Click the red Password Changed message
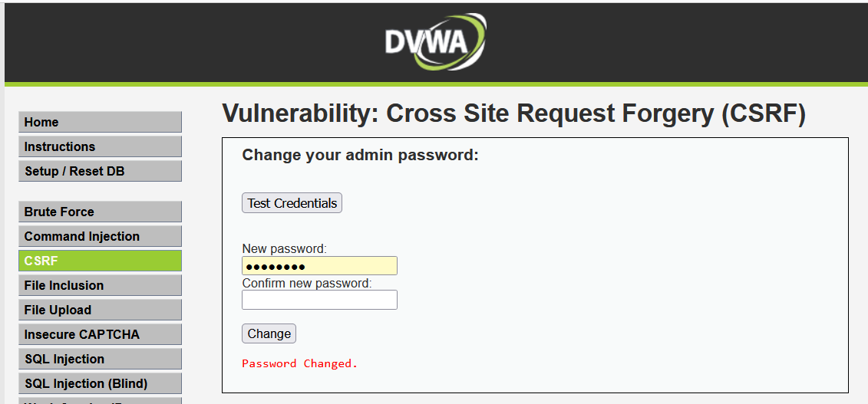This screenshot has height=404, width=868. click(299, 363)
